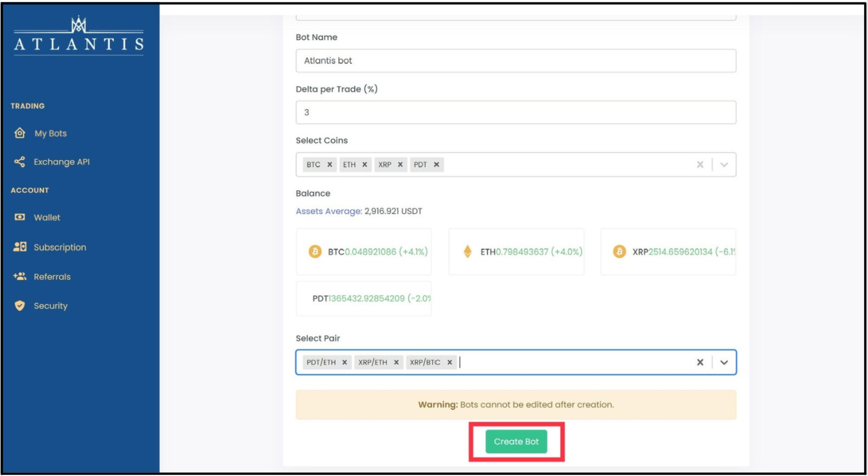
Task: Click the warning about bots not being editable
Action: pyautogui.click(x=516, y=404)
